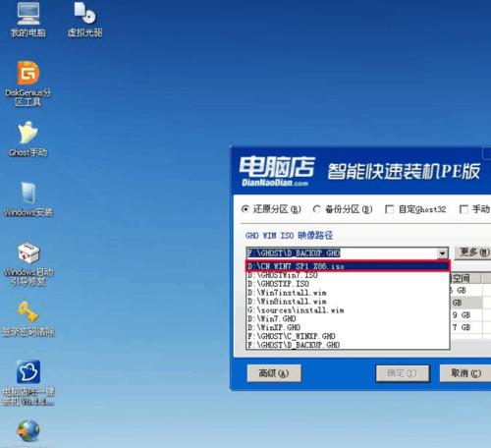This screenshot has width=491, height=448.
Task: Choose G:\sources\install.wim from list
Action: (x=348, y=310)
